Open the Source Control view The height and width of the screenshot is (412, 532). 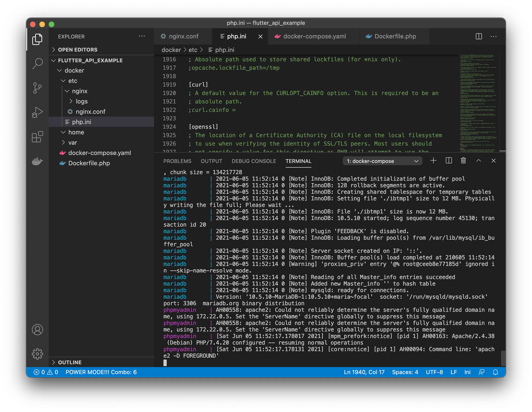pos(37,88)
